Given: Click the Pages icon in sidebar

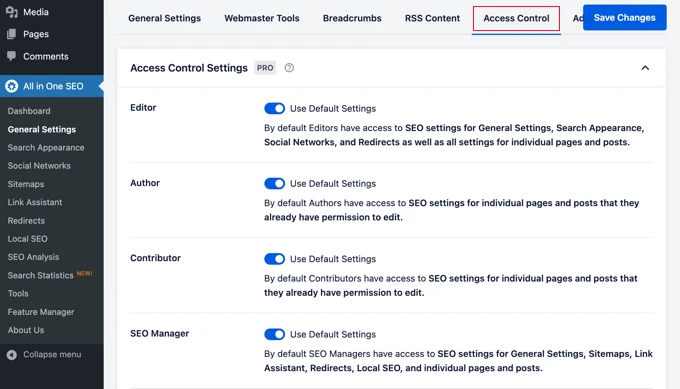Looking at the screenshot, I should click(12, 34).
